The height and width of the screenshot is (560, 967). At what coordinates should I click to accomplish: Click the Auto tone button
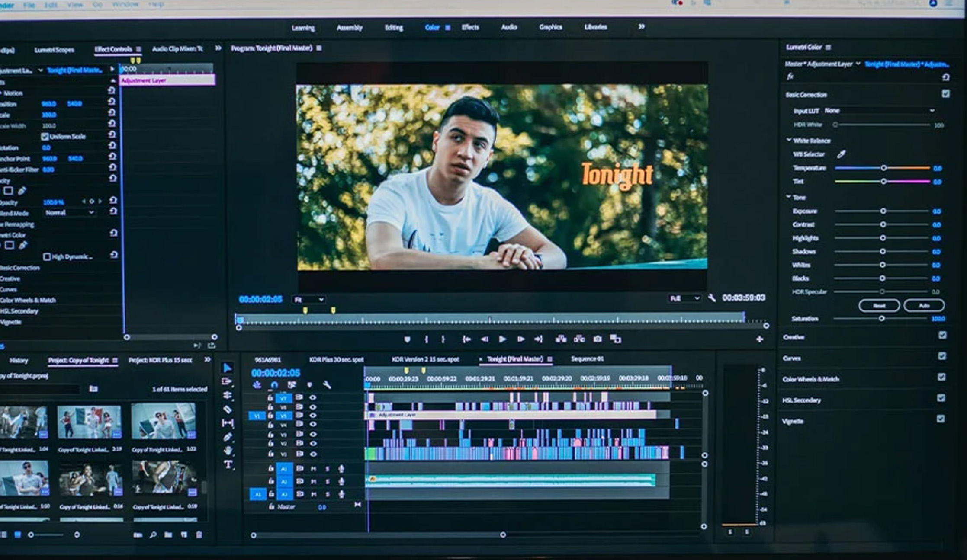point(924,305)
